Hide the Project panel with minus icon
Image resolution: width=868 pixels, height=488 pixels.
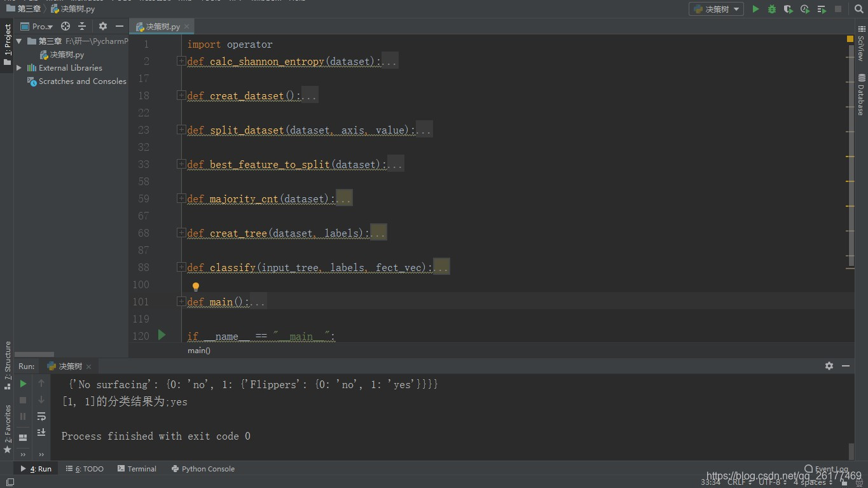click(x=120, y=26)
